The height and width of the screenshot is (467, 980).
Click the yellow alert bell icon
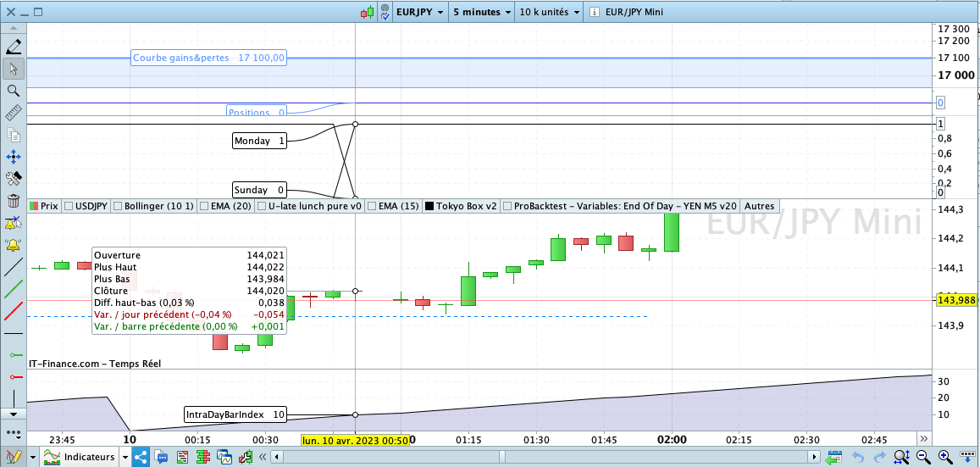coord(13,245)
